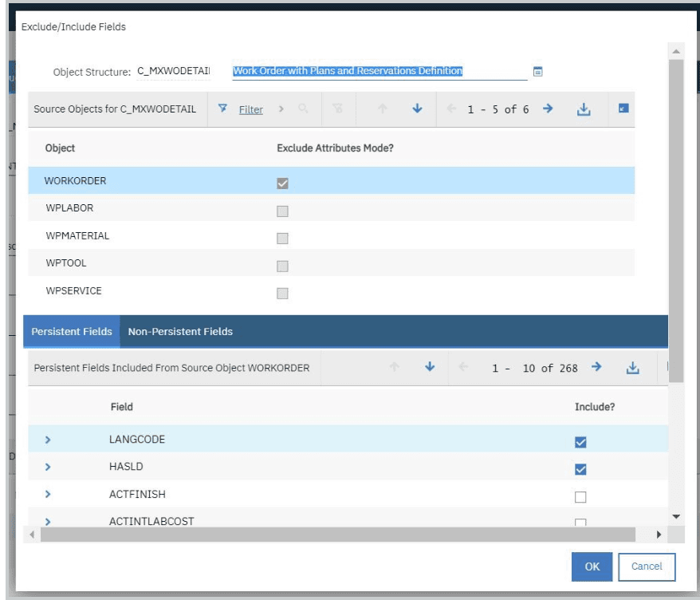Expand details of the LANGCODE row

pyautogui.click(x=48, y=440)
